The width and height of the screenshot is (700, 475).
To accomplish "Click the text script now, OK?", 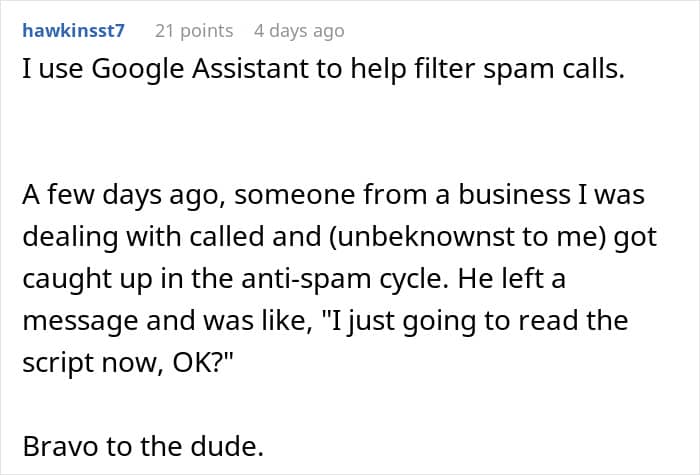I will click(x=128, y=363).
